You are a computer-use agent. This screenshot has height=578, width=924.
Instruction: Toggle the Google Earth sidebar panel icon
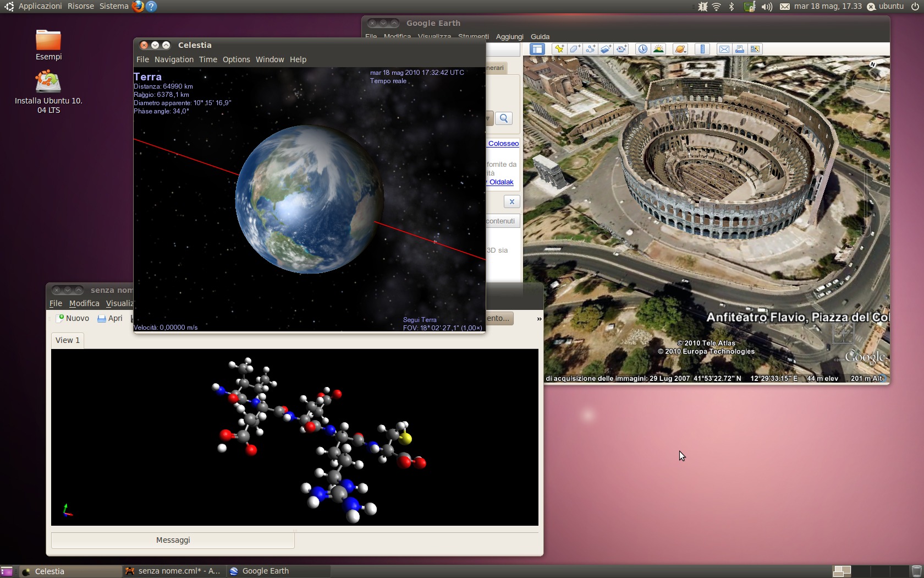click(x=537, y=49)
